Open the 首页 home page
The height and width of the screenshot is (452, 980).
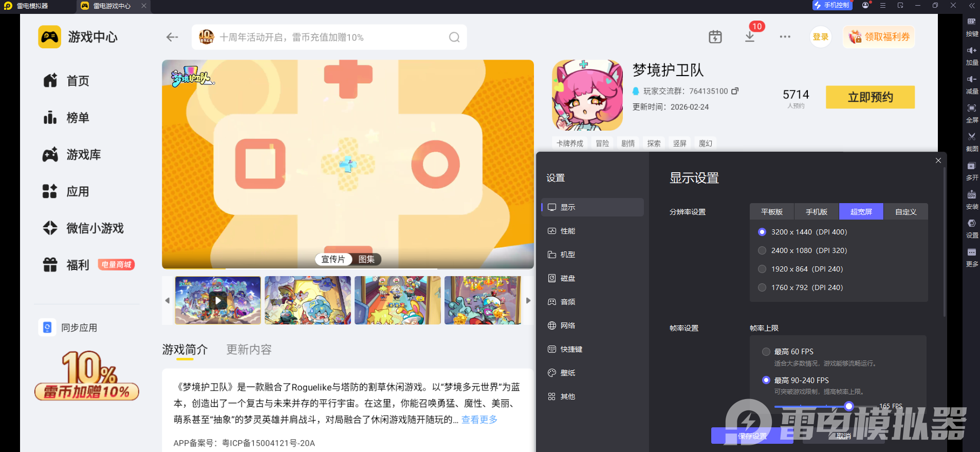coord(67,81)
